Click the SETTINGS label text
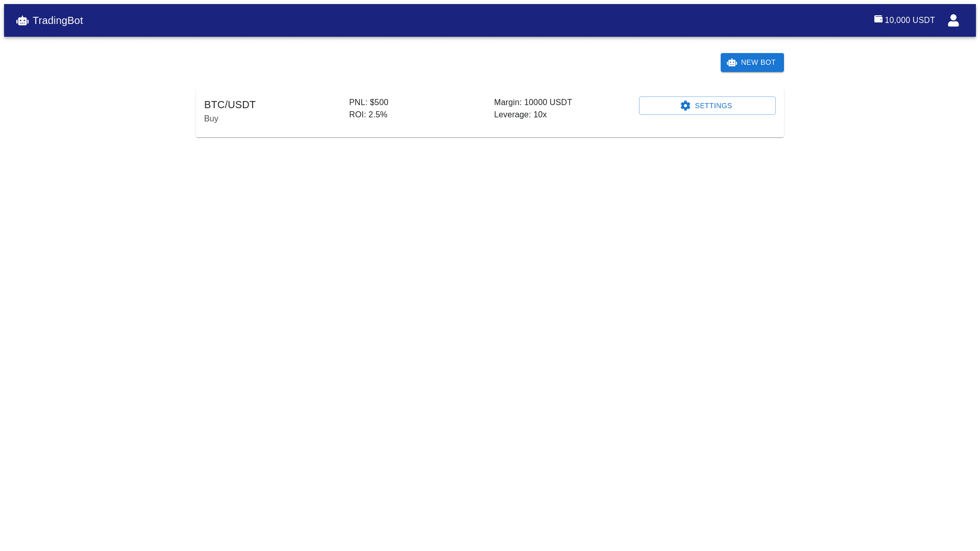Viewport: 980px width, 551px height. tap(713, 106)
